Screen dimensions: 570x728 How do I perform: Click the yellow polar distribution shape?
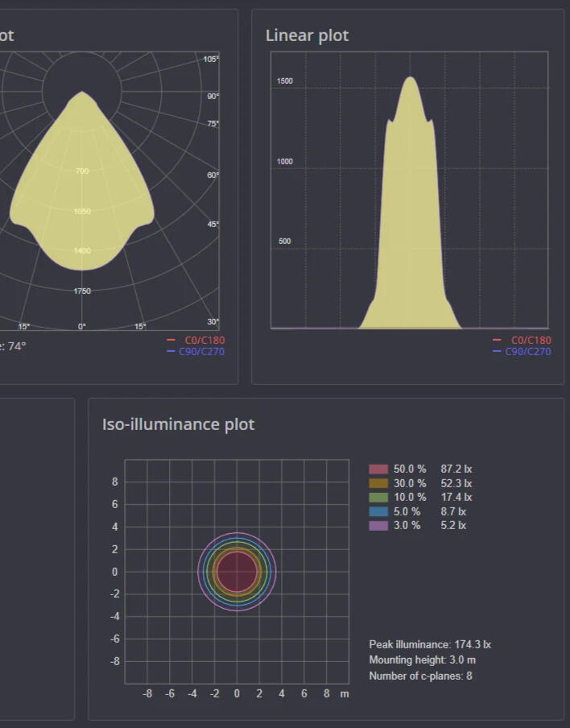(82, 193)
